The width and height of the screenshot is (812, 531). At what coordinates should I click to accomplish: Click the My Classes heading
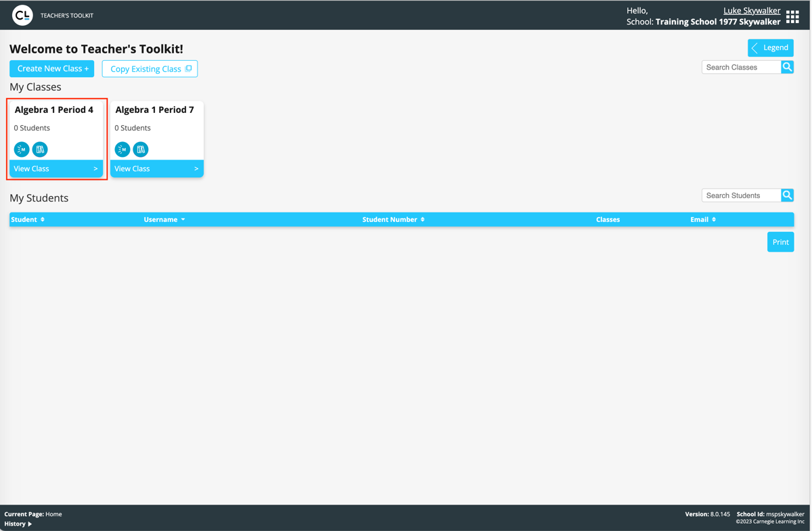[x=35, y=87]
